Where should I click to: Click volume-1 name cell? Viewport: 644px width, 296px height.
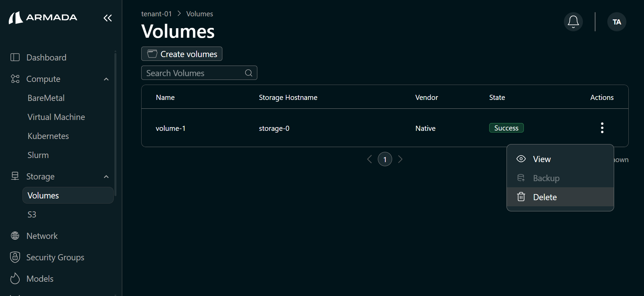(x=170, y=128)
